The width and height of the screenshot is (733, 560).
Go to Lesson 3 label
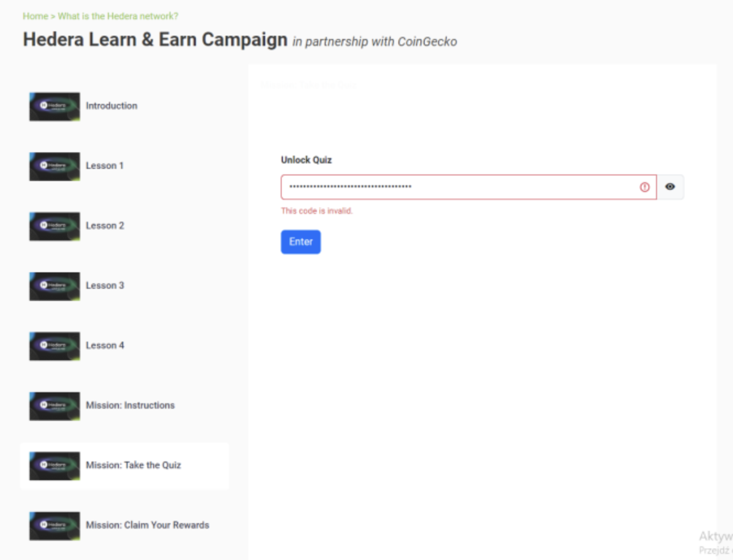click(105, 286)
